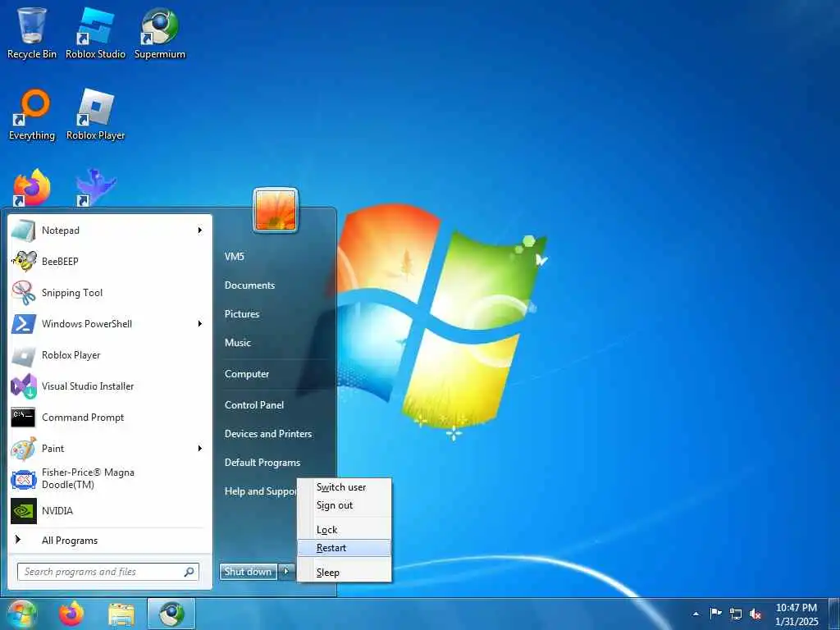The height and width of the screenshot is (630, 840).
Task: Click the user account flower picture
Action: 276,210
